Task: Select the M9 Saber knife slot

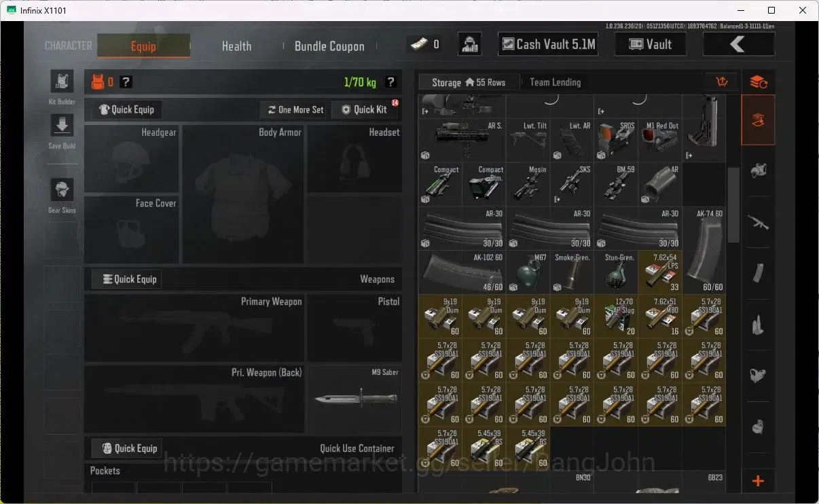Action: click(x=354, y=399)
